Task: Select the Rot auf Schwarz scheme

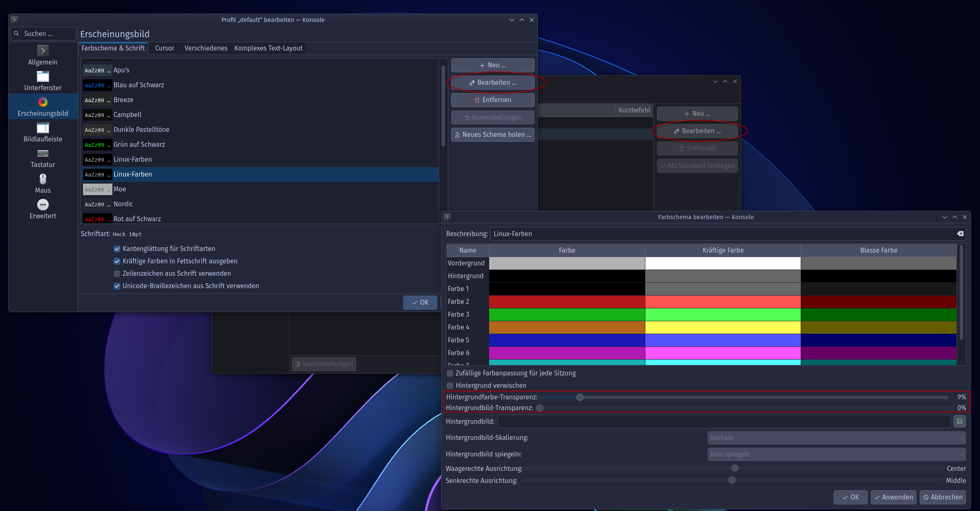Action: click(x=260, y=219)
